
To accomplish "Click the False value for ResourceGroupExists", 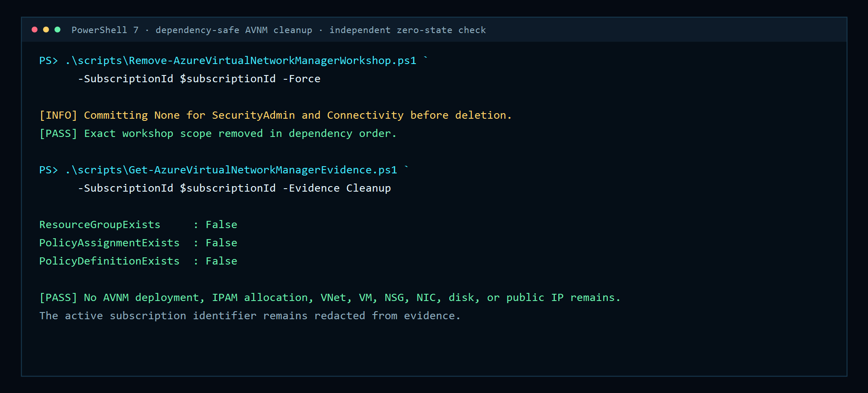I will [222, 225].
